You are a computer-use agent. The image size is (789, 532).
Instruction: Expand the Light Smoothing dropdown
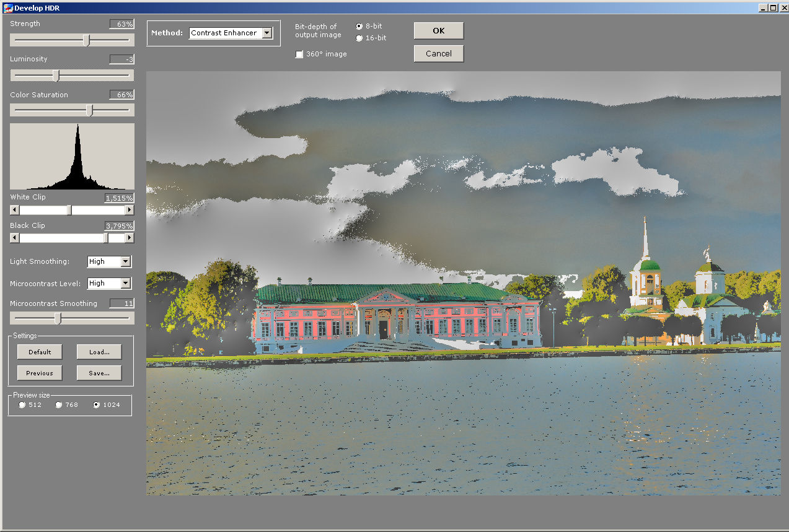[x=125, y=262]
